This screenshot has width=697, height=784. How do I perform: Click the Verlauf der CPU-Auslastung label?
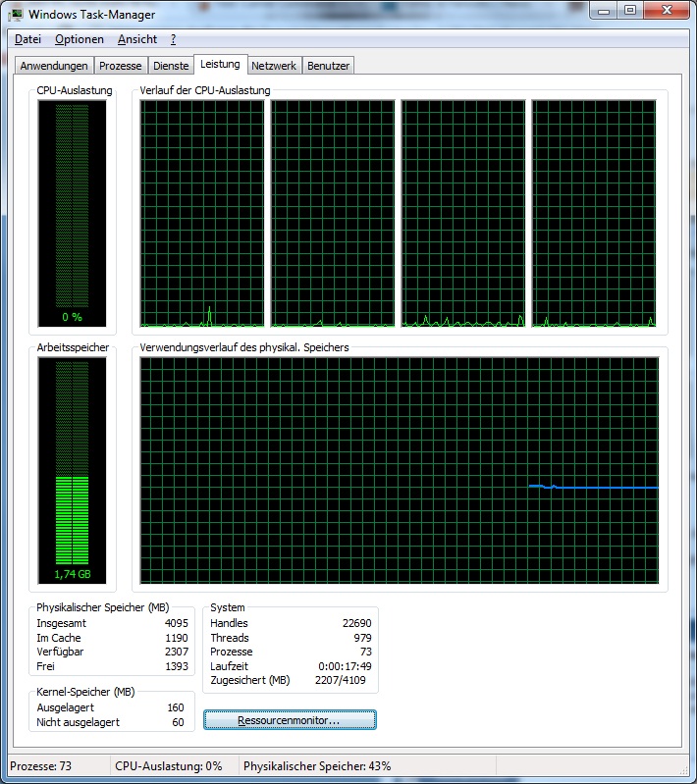tap(204, 90)
